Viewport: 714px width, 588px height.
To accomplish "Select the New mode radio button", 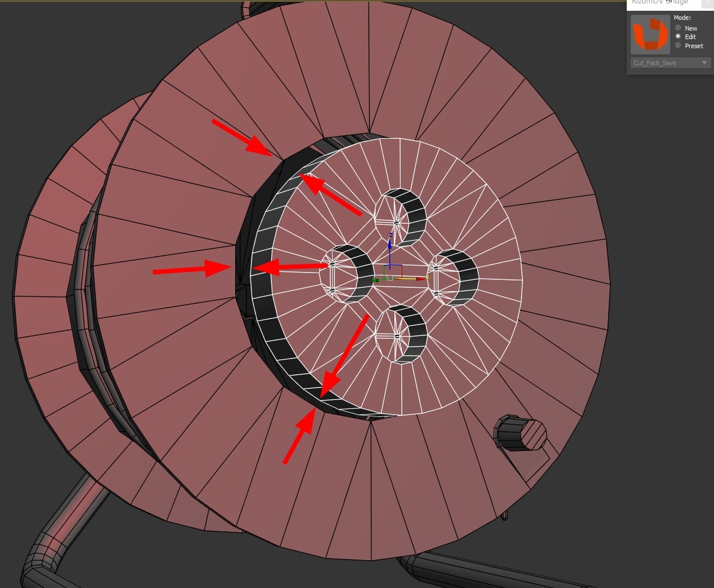I will click(x=678, y=28).
